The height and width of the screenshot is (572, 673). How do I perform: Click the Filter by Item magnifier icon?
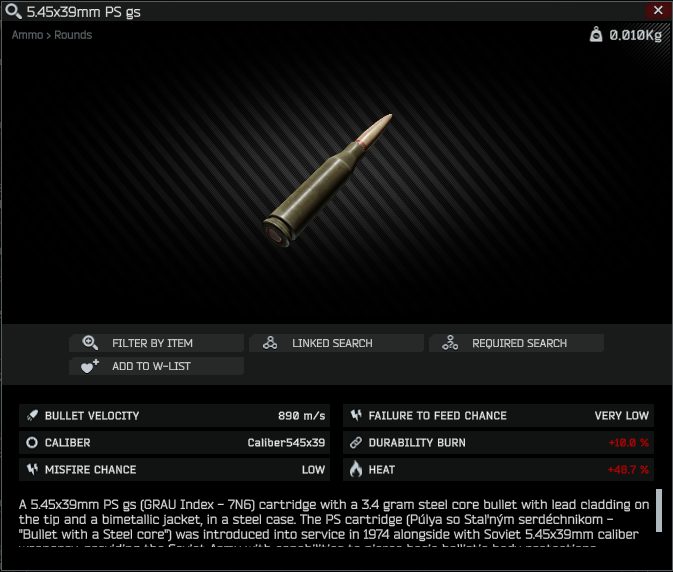(90, 343)
